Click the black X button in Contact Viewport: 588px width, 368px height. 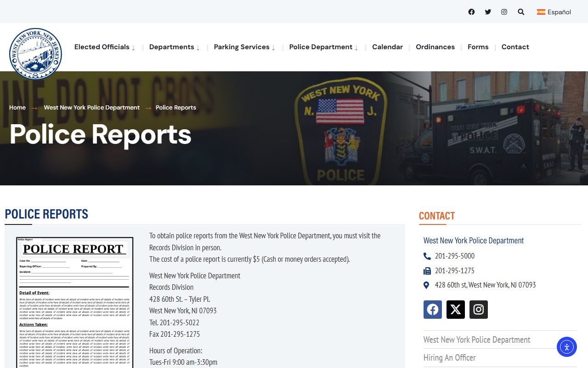point(456,310)
